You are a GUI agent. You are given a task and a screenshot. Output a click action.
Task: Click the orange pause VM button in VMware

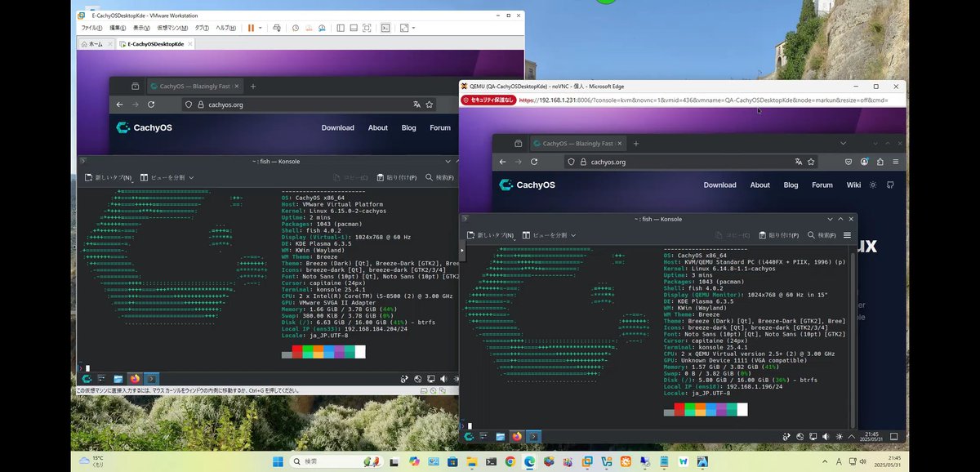tap(251, 28)
